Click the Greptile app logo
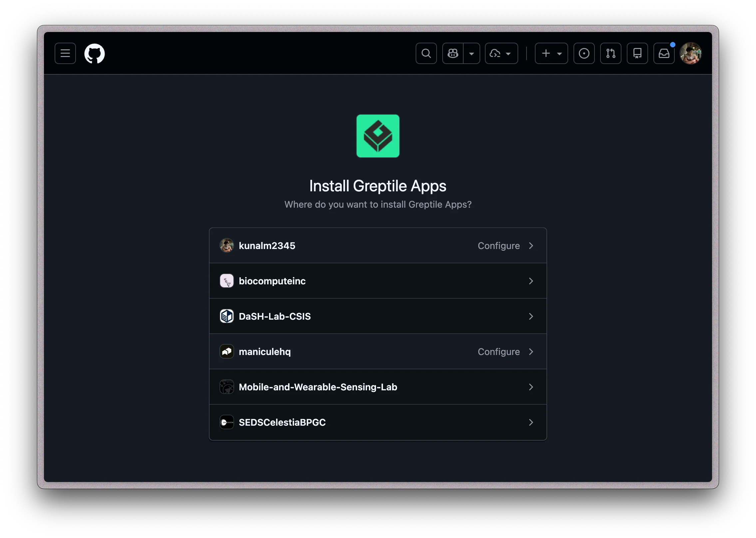 click(378, 136)
